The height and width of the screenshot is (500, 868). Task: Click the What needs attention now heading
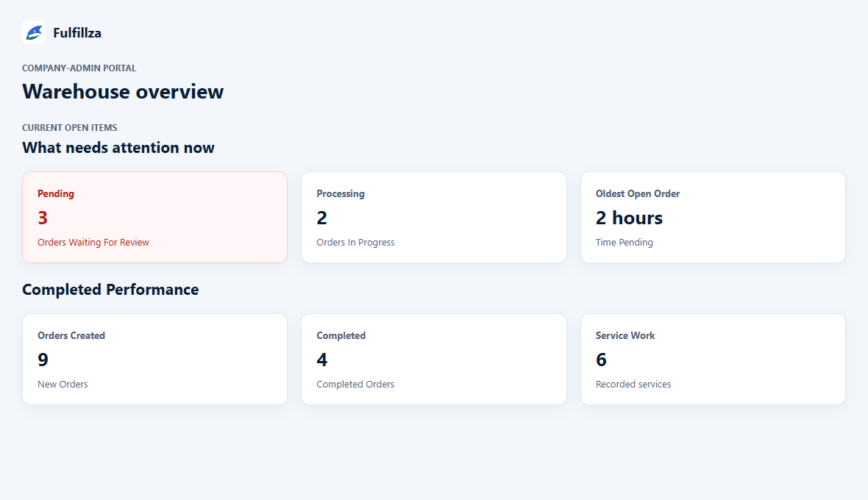click(x=118, y=148)
